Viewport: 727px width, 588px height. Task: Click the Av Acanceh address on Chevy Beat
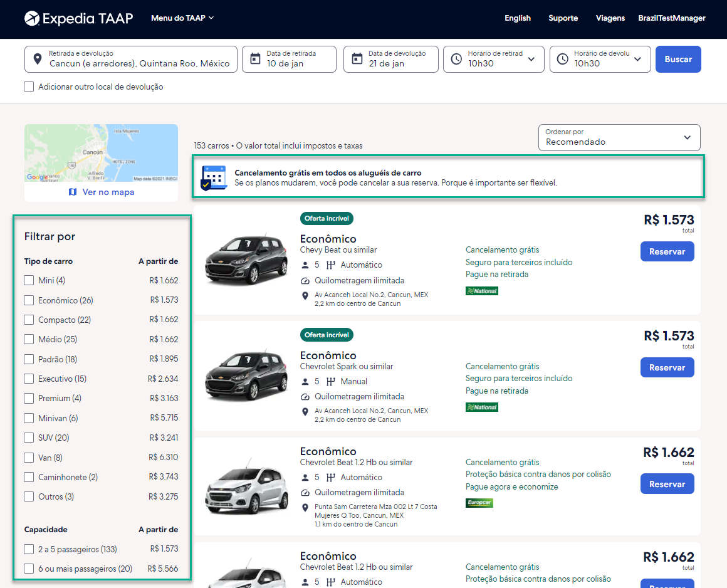pos(372,299)
